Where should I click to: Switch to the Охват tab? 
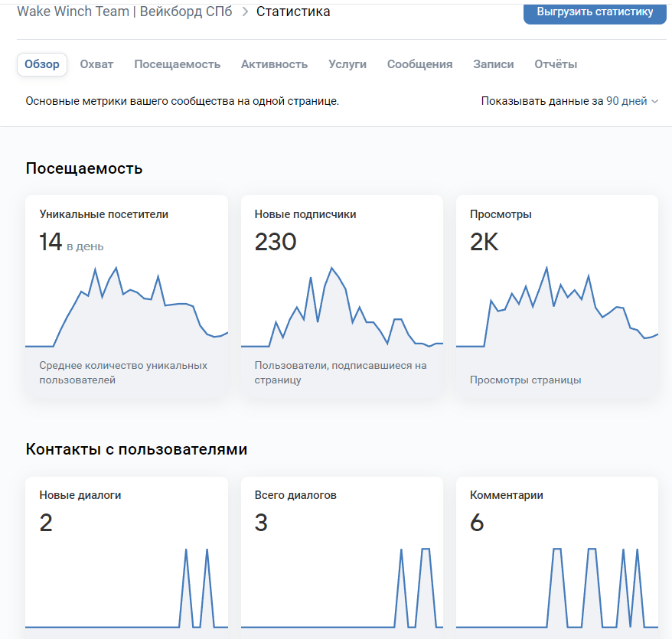tap(96, 64)
